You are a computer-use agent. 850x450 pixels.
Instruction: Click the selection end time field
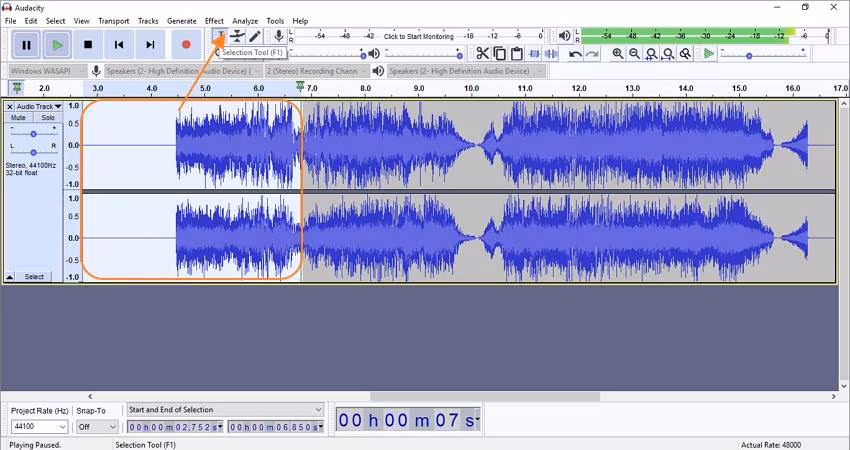(x=276, y=427)
